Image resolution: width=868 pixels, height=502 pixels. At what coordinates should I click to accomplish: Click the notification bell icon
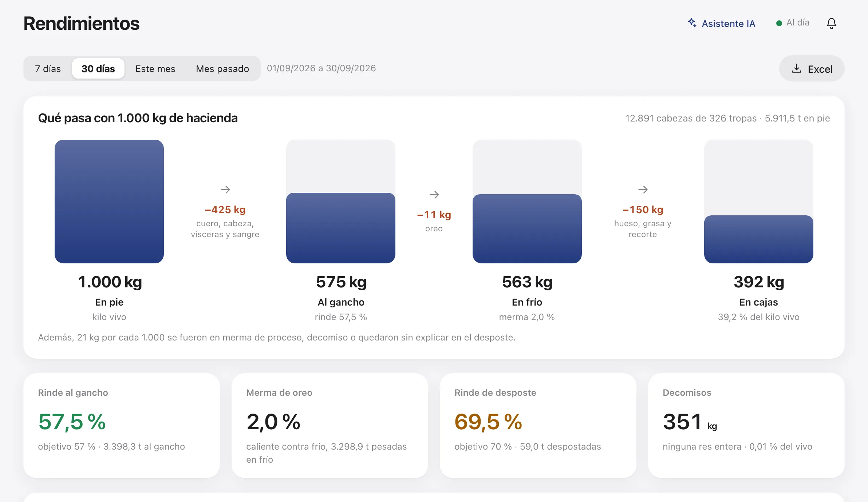pos(831,23)
